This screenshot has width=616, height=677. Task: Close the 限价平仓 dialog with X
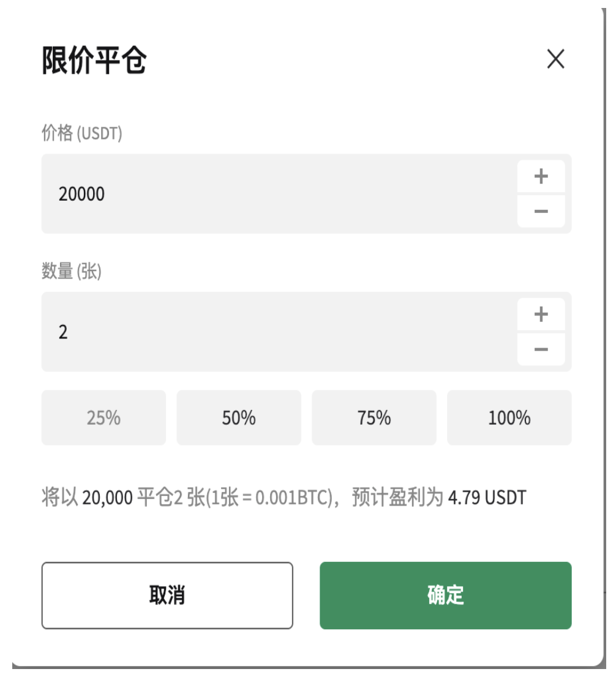[555, 59]
